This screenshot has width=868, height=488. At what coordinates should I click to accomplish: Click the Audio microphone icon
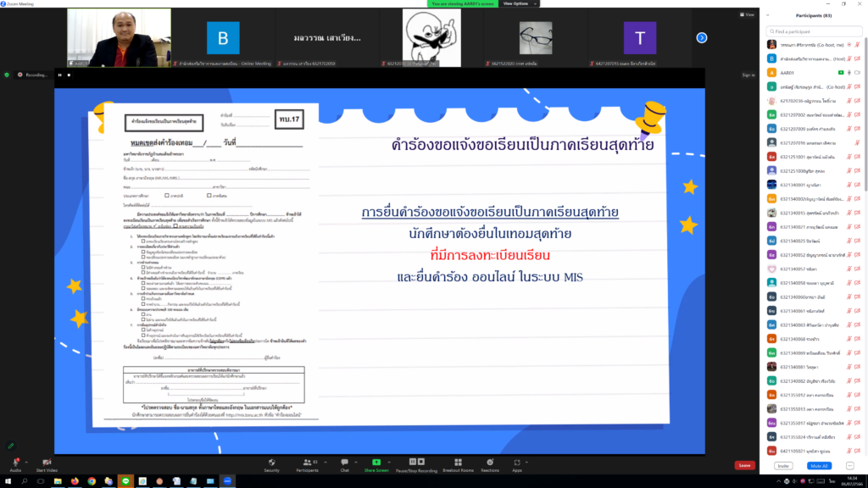click(15, 462)
